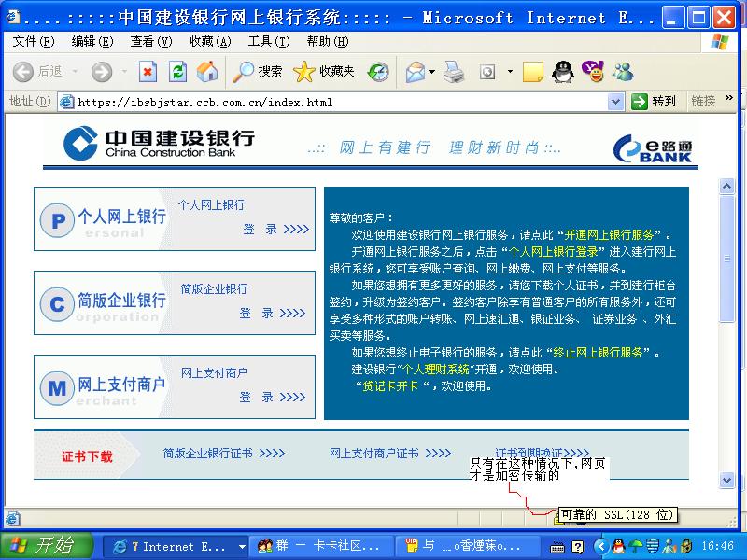Click 个人网上银行登录 yellow link
Image resolution: width=747 pixels, height=560 pixels.
(x=554, y=251)
